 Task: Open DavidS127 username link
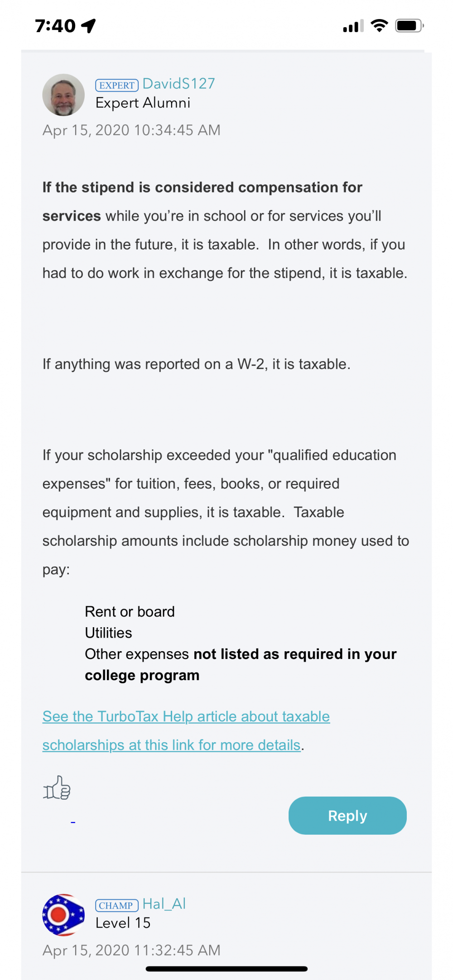point(178,84)
